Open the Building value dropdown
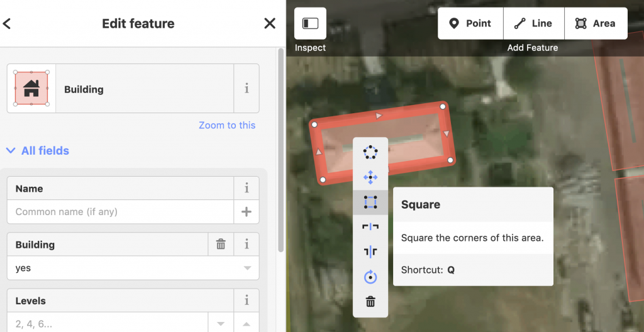 246,268
